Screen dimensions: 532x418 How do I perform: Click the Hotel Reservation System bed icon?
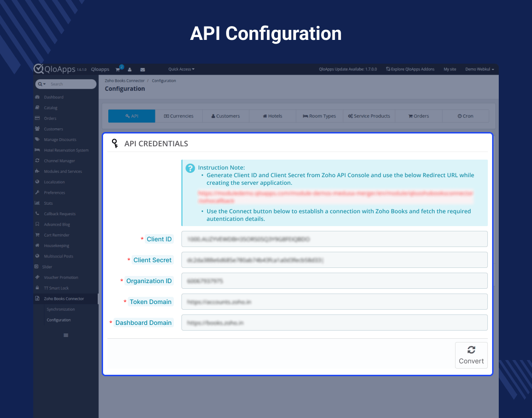tap(38, 150)
